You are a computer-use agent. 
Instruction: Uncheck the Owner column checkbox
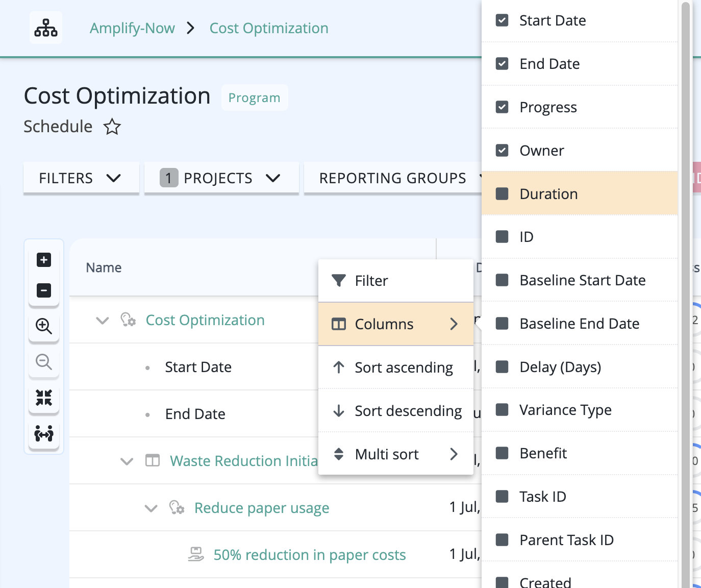coord(502,150)
